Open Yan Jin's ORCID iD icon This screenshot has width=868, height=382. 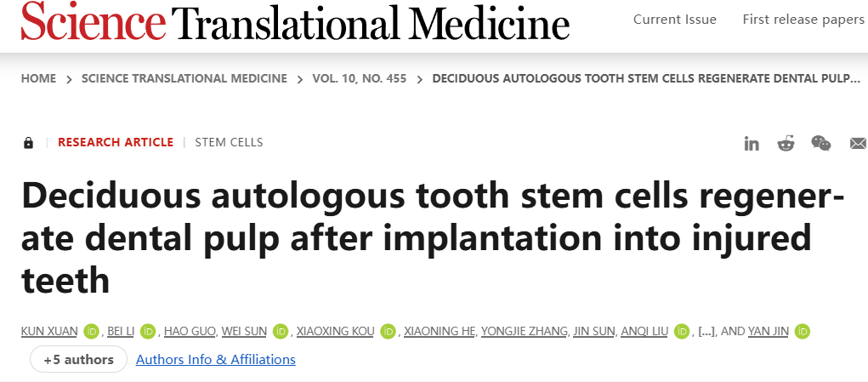(x=802, y=331)
